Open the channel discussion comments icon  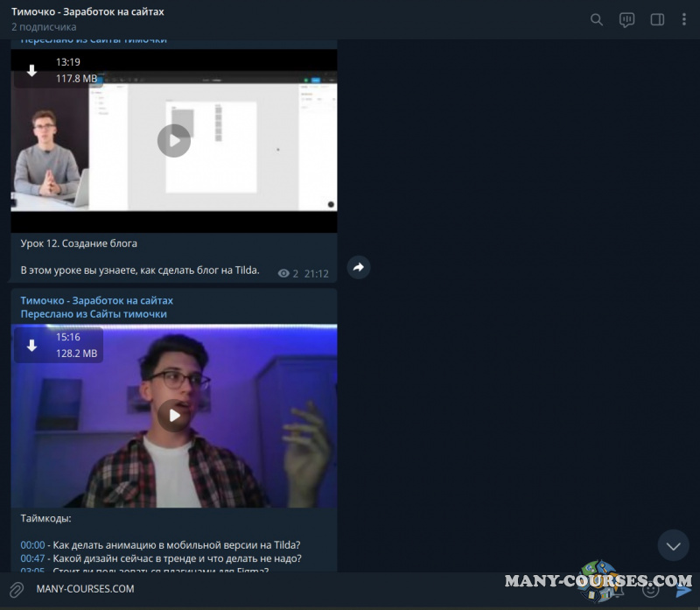click(x=626, y=19)
